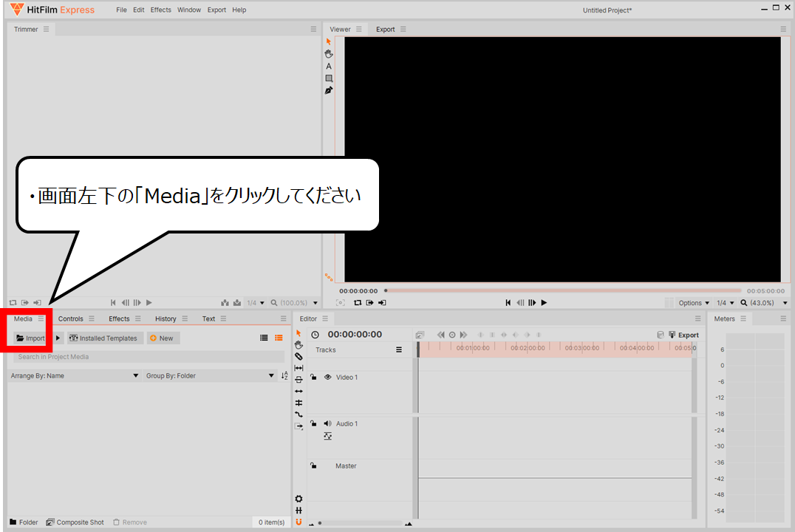This screenshot has height=532, width=795.
Task: Play the Viewer preview
Action: (x=544, y=303)
